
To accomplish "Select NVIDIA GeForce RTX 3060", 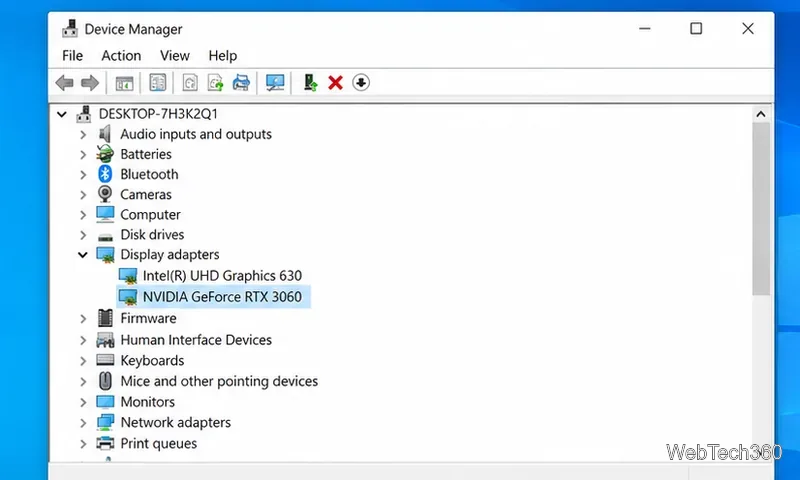I will 222,297.
